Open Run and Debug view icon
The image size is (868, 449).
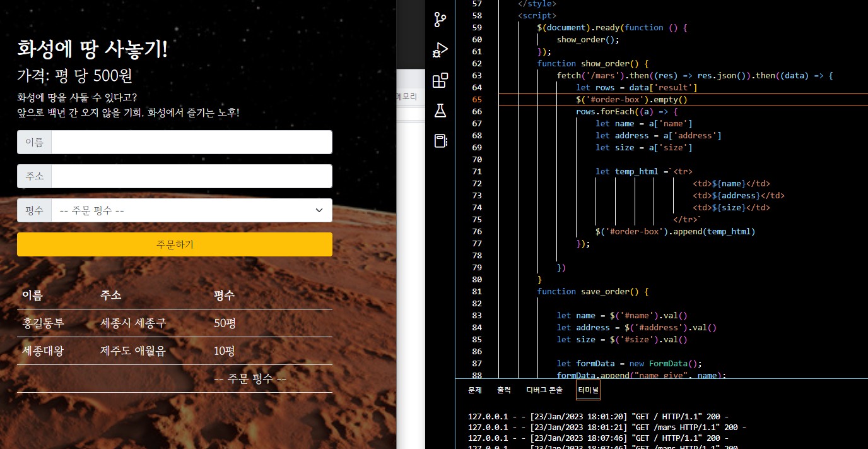tap(440, 51)
